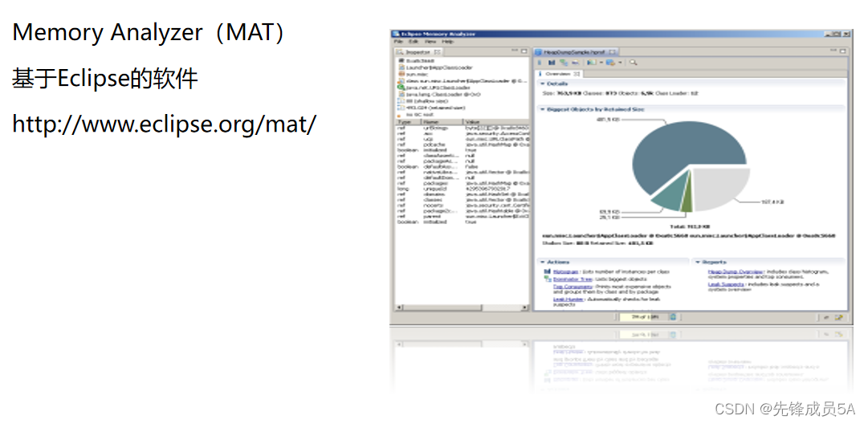Click the magnifier search toolbar icon
868x424 pixels.
[634, 63]
